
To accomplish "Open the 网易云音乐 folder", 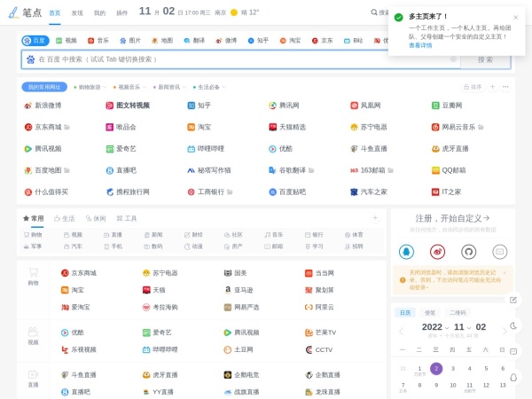I will (481, 127).
